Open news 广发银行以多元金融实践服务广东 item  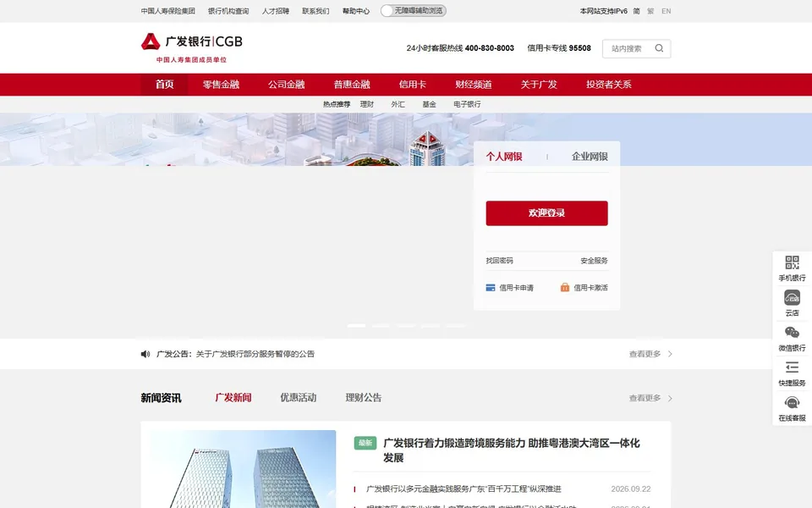464,489
